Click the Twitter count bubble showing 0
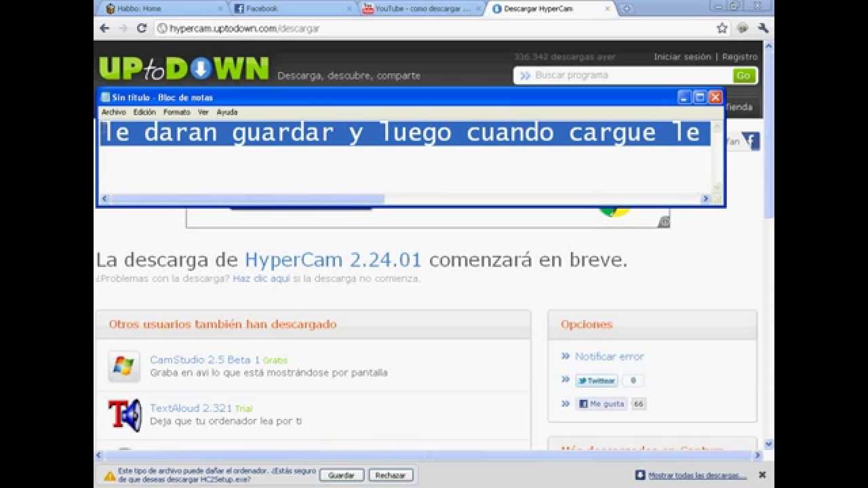This screenshot has width=868, height=488. pos(633,381)
